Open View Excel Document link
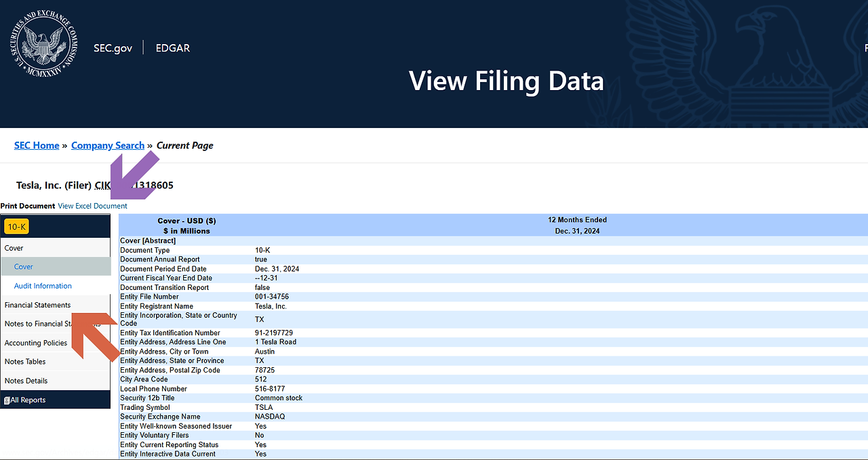The image size is (868, 460). [92, 206]
